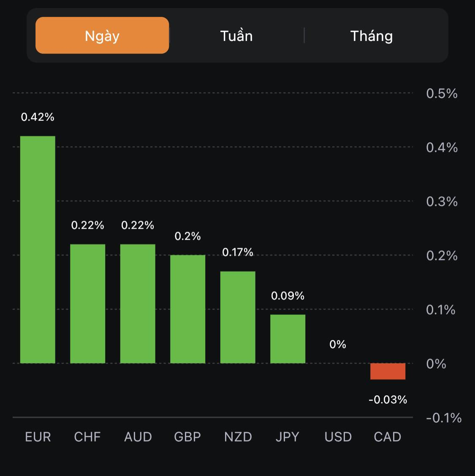Click the JPY currency label
475x476 pixels.
coord(288,437)
